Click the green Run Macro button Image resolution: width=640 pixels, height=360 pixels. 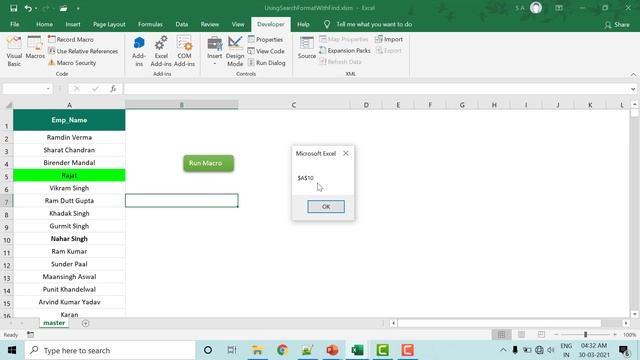(x=209, y=163)
